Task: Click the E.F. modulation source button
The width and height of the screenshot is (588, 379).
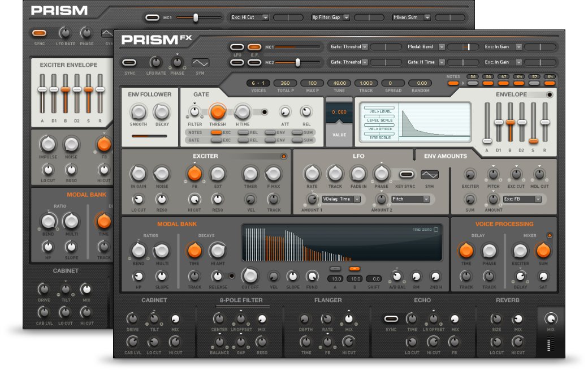Action: 254,47
